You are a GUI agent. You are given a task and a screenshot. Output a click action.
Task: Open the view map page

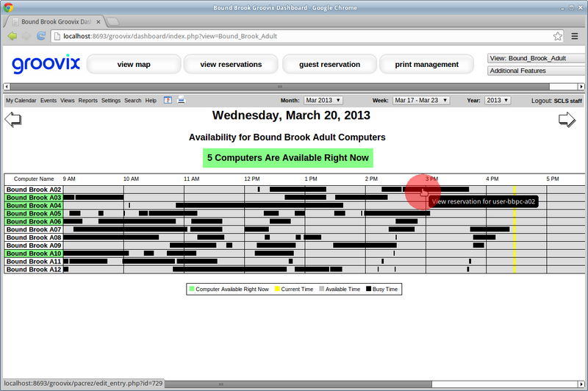[134, 64]
